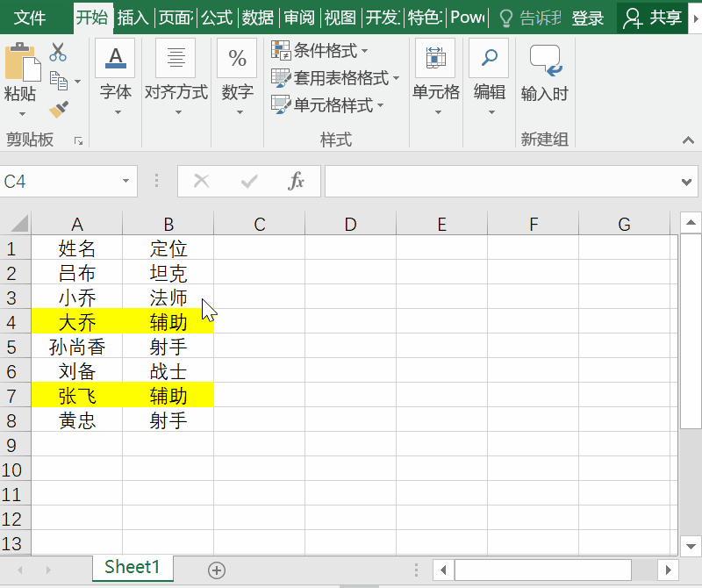Open the 单元格 cells group icon
The height and width of the screenshot is (588, 702).
coord(435,58)
